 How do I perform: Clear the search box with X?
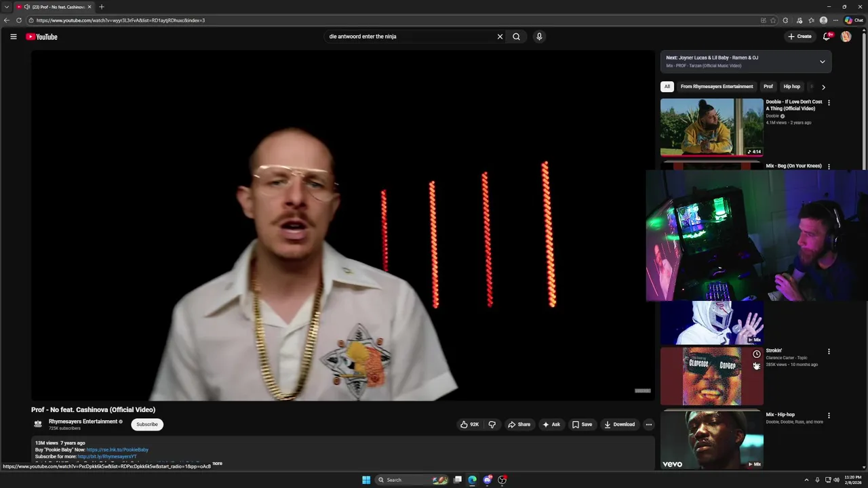(500, 37)
